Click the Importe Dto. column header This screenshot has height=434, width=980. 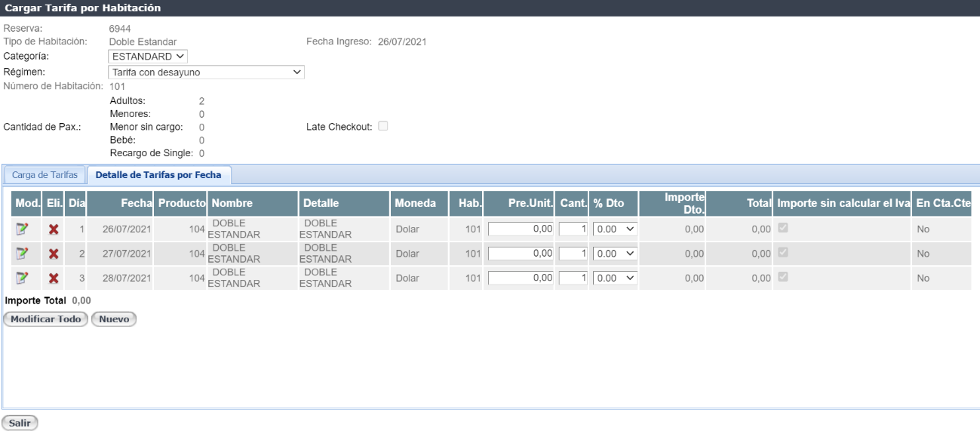click(672, 203)
